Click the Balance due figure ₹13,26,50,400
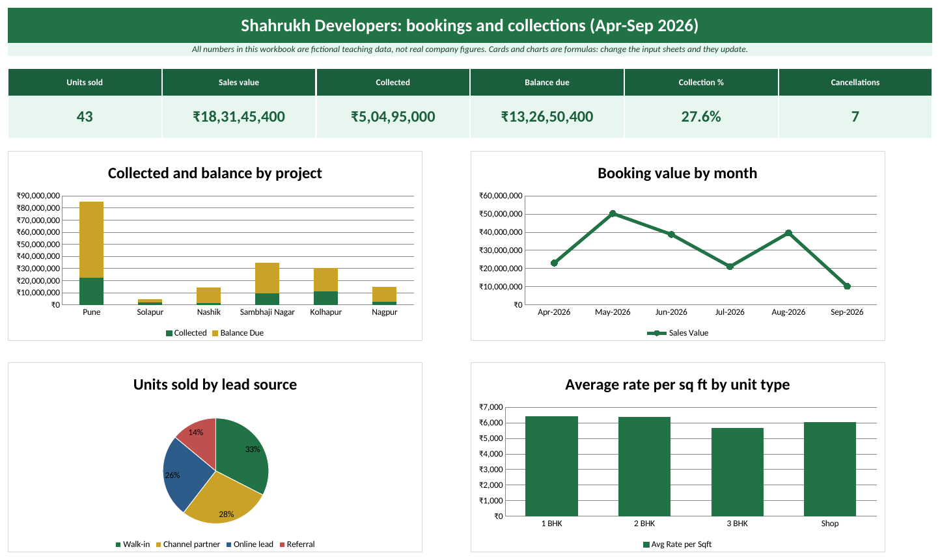The height and width of the screenshot is (560, 940). [547, 117]
